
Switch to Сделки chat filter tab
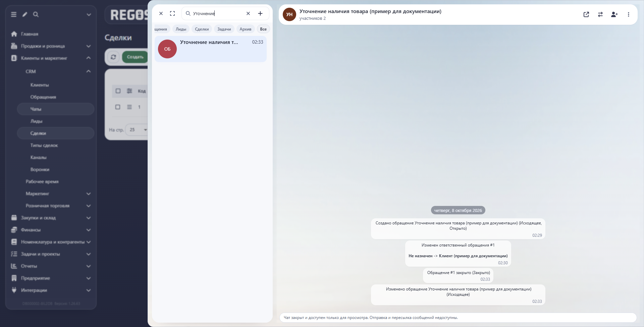[x=202, y=29]
